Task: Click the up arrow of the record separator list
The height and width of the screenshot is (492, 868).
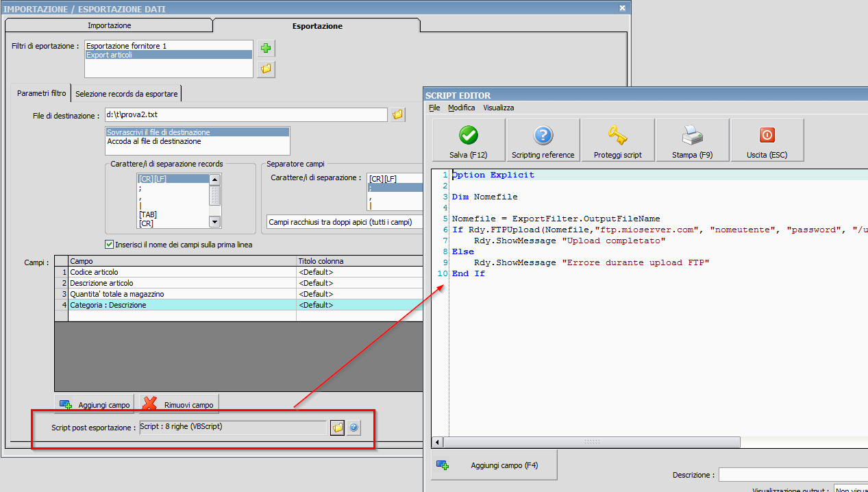Action: coord(214,180)
